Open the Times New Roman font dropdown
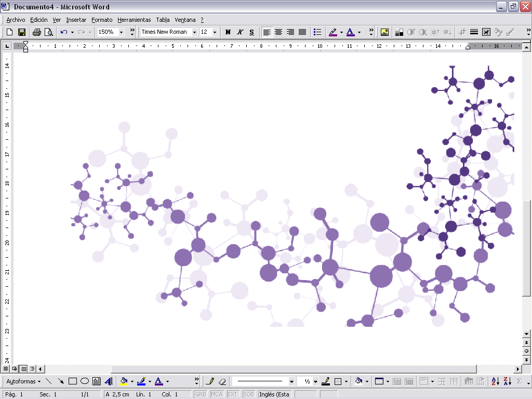The width and height of the screenshot is (532, 399). point(194,32)
